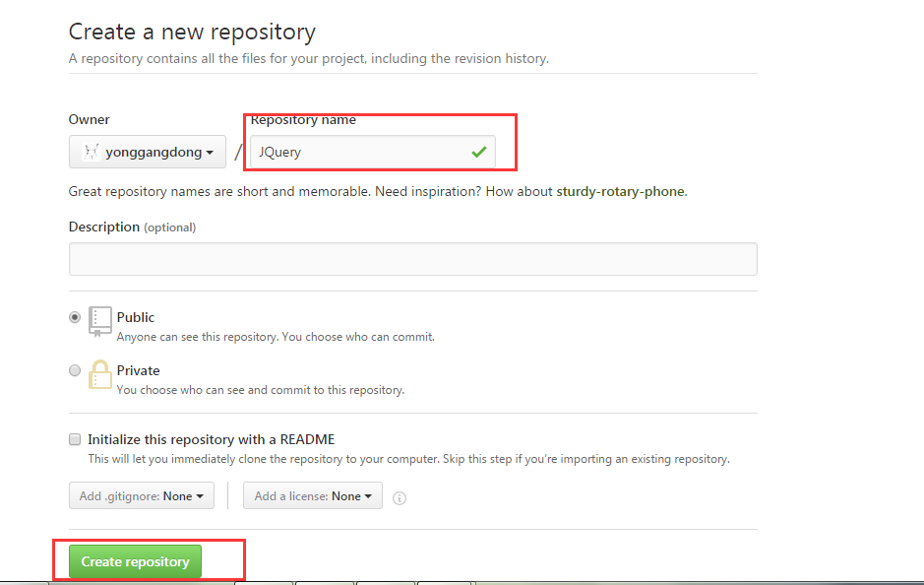The image size is (924, 585).
Task: Click the Public repository book icon
Action: [x=99, y=321]
